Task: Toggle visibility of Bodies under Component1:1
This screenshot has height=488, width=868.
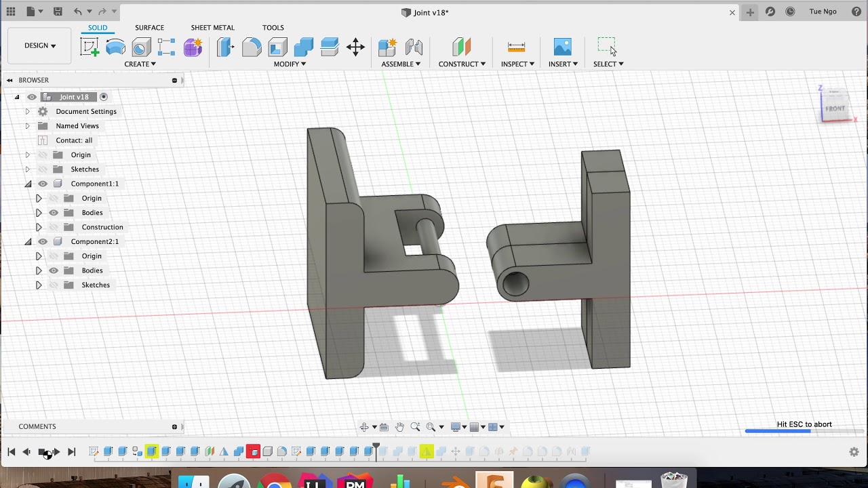Action: tap(54, 213)
